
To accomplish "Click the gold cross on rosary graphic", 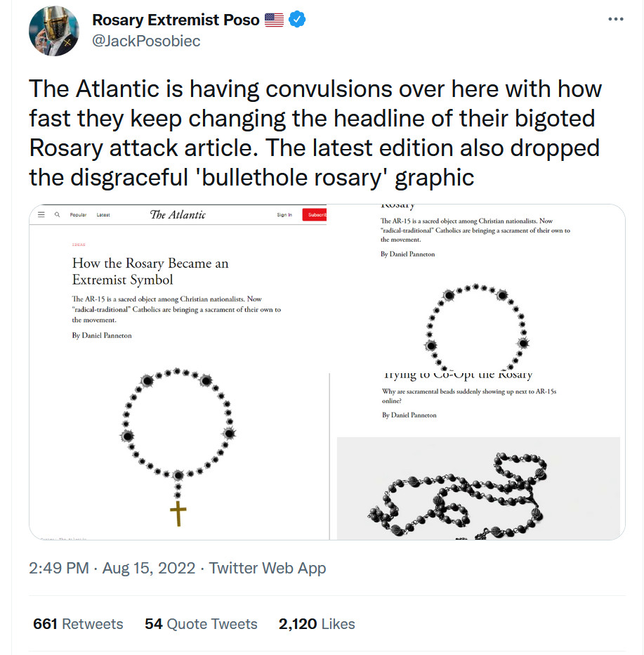I will point(178,513).
